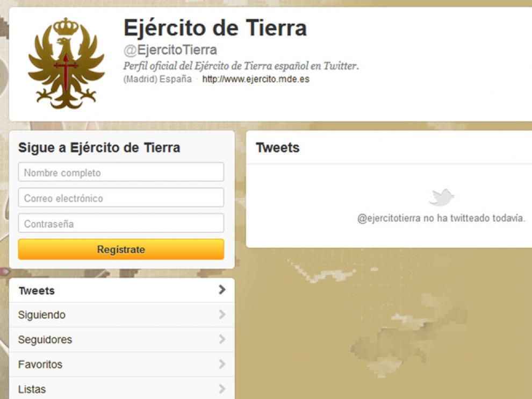This screenshot has height=399, width=532.
Task: Click the chevron arrow beside Siguiendo
Action: click(222, 315)
